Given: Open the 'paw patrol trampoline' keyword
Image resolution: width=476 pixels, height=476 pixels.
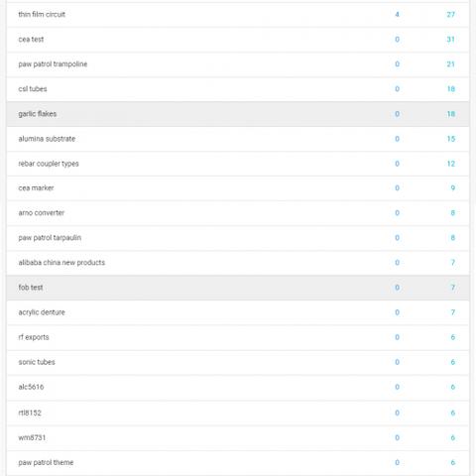Looking at the screenshot, I should pos(53,64).
